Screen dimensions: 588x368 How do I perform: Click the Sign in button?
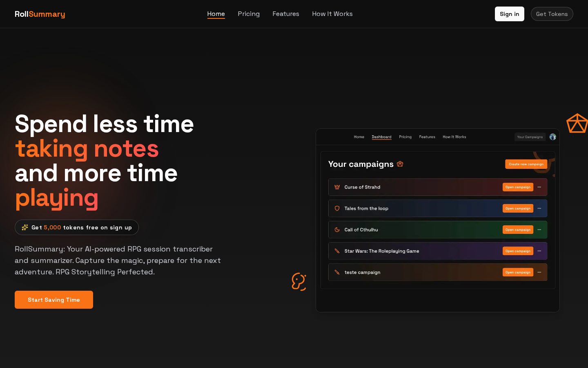click(x=510, y=14)
